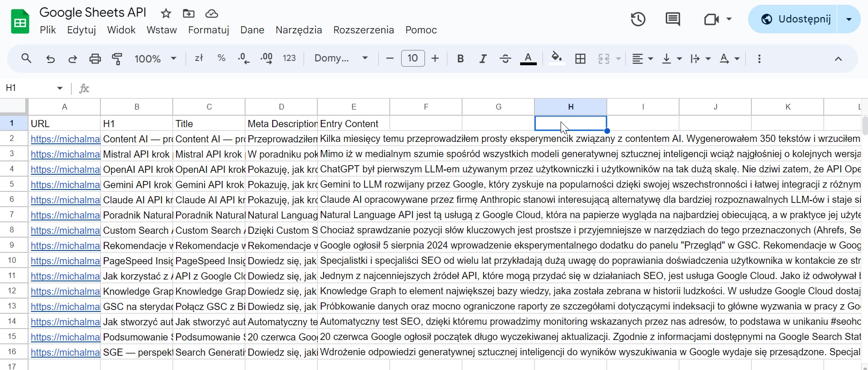Decrease decimal places
868x370 pixels.
(244, 59)
